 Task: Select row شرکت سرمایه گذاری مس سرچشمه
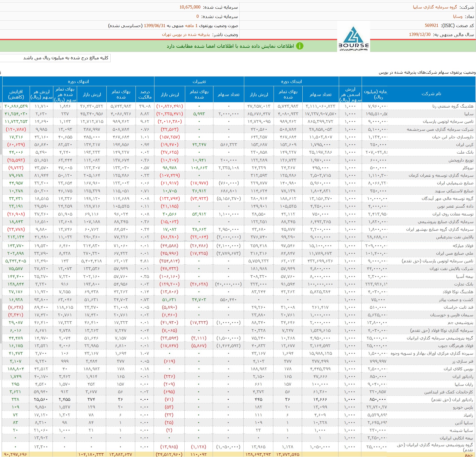(239, 129)
